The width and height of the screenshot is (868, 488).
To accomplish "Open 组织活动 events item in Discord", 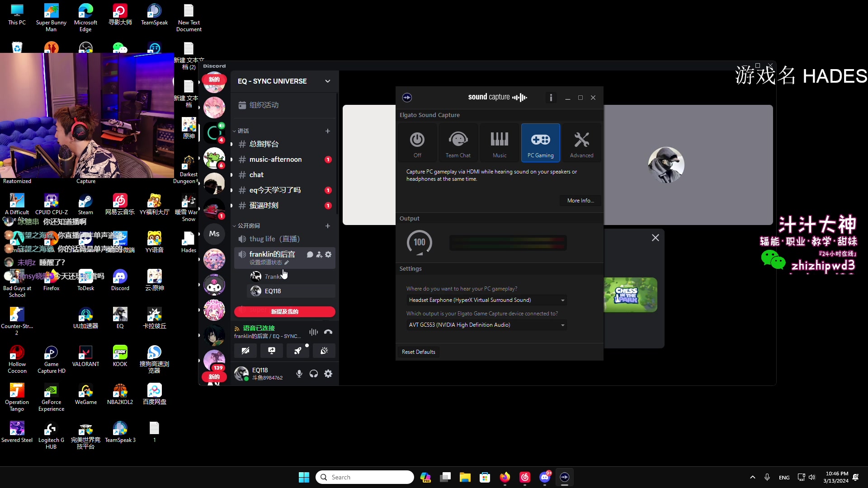I will click(284, 105).
